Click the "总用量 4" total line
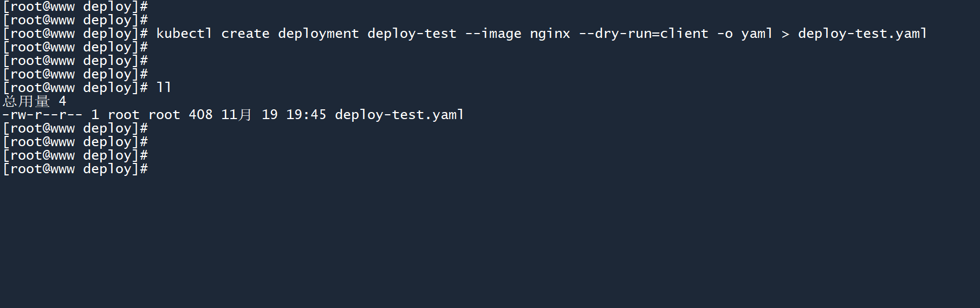Image resolution: width=980 pixels, height=308 pixels. click(35, 101)
